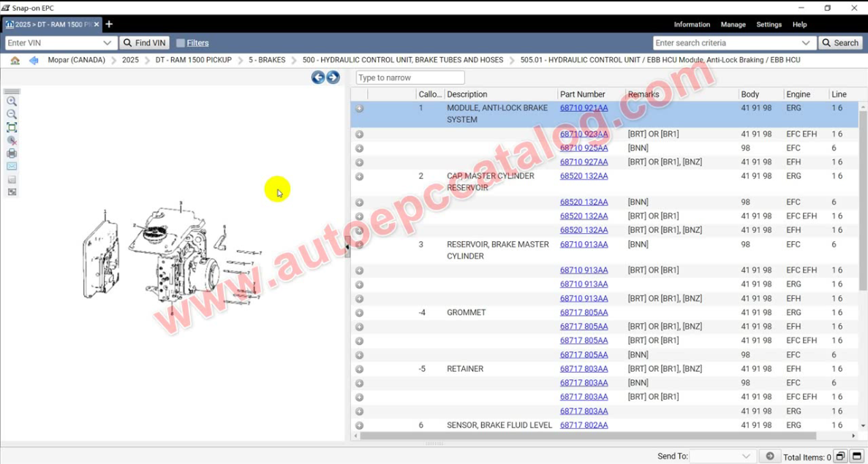Image resolution: width=868 pixels, height=464 pixels.
Task: Click the Find VIN button
Action: point(145,43)
